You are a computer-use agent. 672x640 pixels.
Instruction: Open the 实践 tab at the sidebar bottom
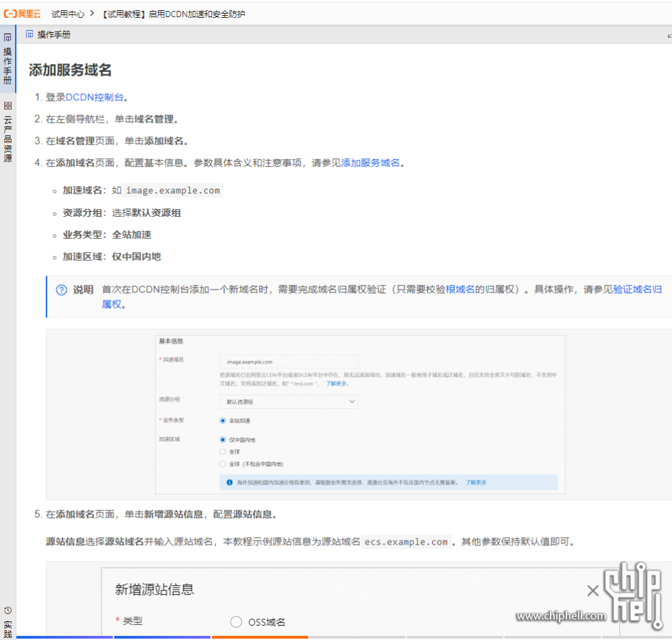pos(8,629)
